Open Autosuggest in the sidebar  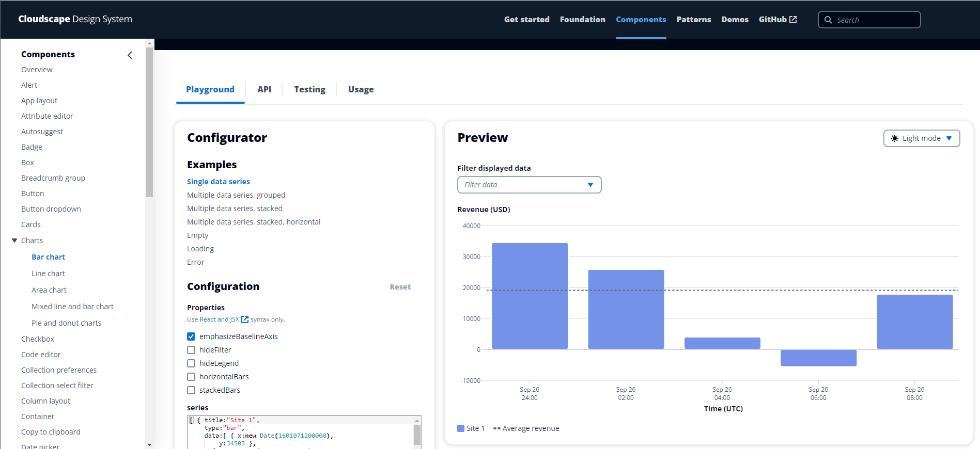[x=42, y=132]
